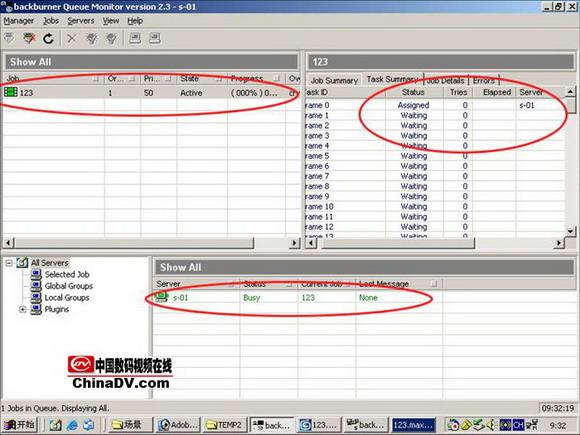
Task: Click the Delete job X icon
Action: coord(72,38)
